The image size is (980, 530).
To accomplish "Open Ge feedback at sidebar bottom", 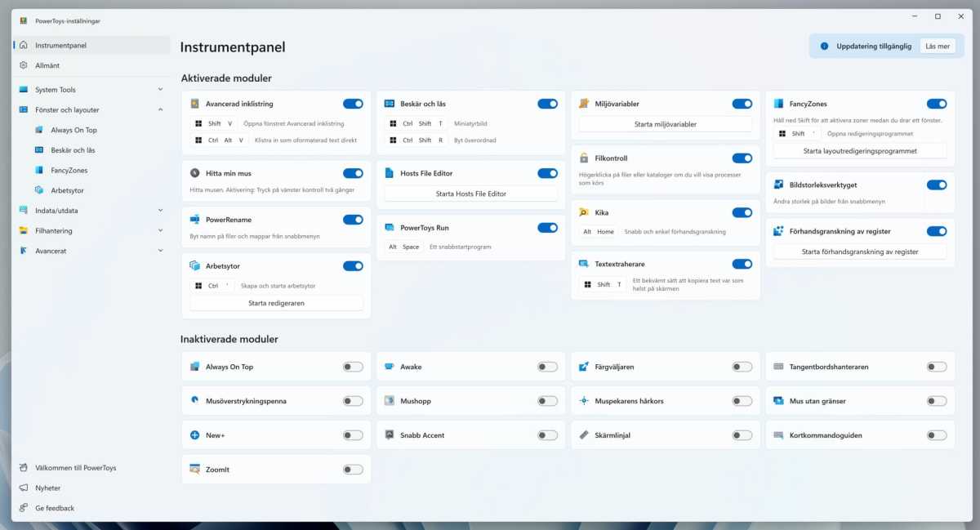I will [x=54, y=508].
